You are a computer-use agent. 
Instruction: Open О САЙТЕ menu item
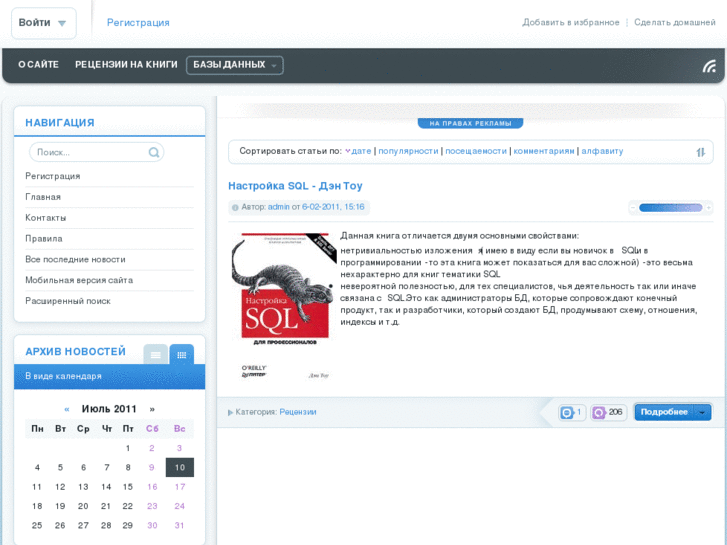click(38, 65)
